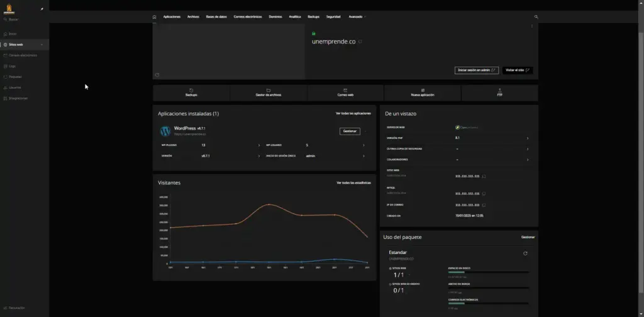Switch to the Analítica tab
Screen dimensions: 644x317
tap(295, 17)
